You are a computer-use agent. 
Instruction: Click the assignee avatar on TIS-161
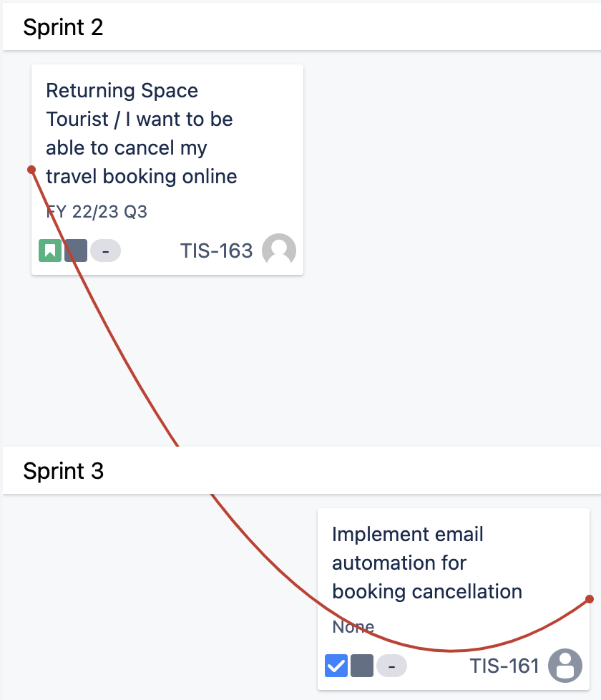pos(565,666)
